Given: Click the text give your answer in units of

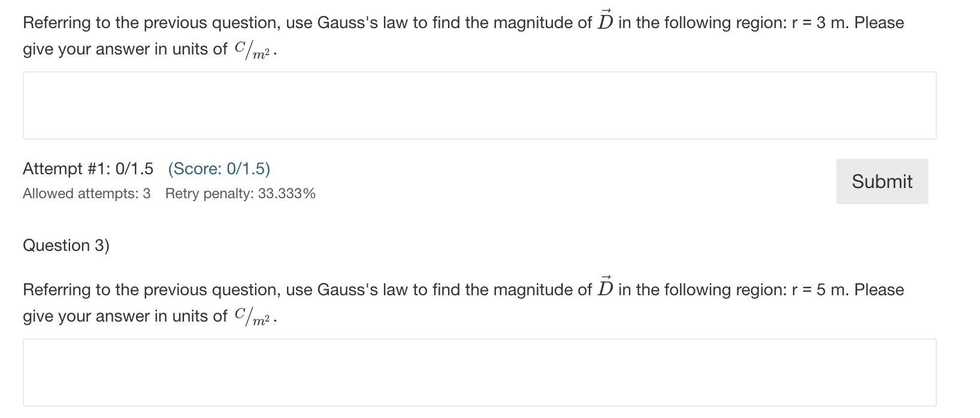Looking at the screenshot, I should point(125,49).
